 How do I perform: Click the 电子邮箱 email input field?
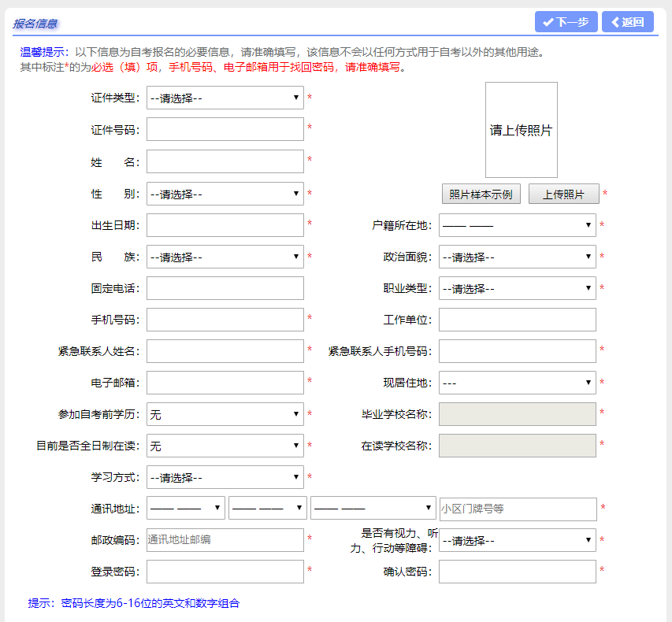coord(225,382)
